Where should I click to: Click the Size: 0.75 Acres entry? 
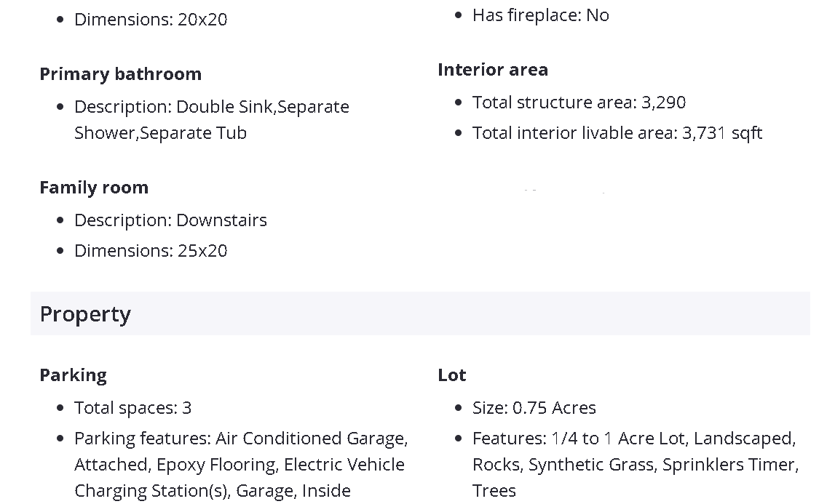coord(534,408)
